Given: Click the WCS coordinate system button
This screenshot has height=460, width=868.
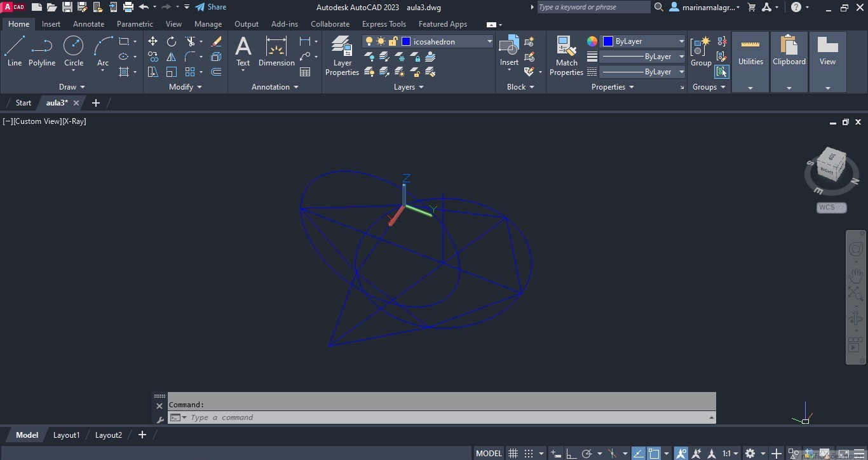Looking at the screenshot, I should coord(831,207).
